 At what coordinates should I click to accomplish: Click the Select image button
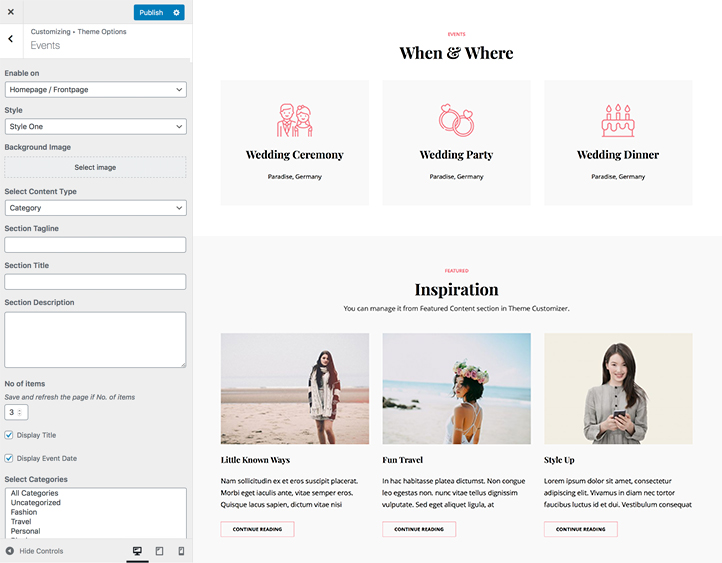point(95,167)
